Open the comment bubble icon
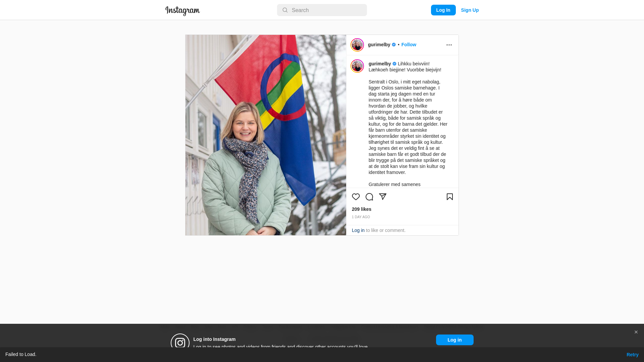Viewport: 644px width, 362px height. pyautogui.click(x=369, y=197)
